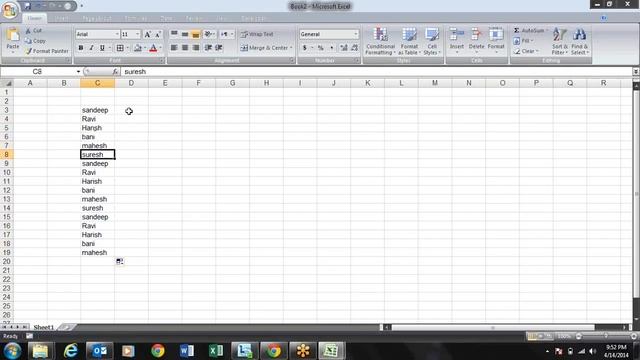Increase font size with Grow Font

tap(148, 35)
